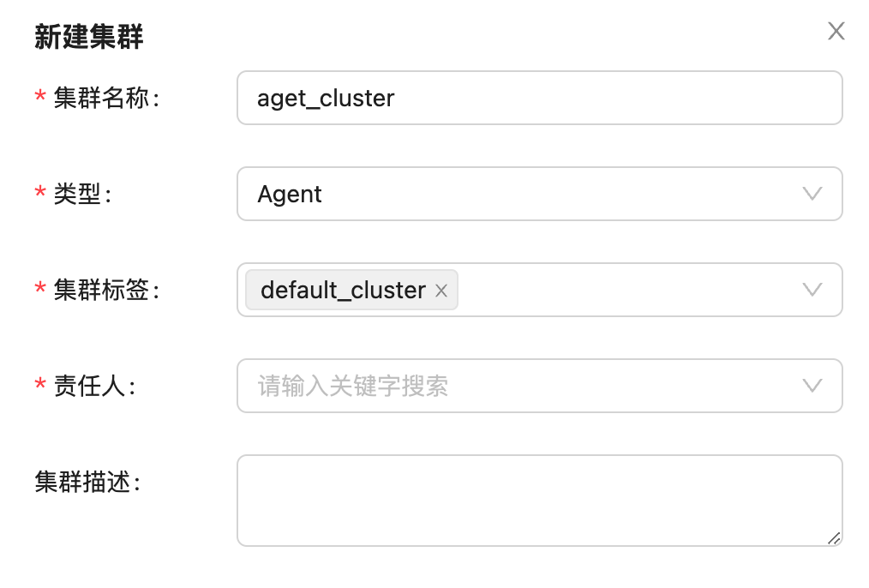The height and width of the screenshot is (588, 869).
Task: Expand the 集群标签 multi-select empty area
Action: [626, 290]
